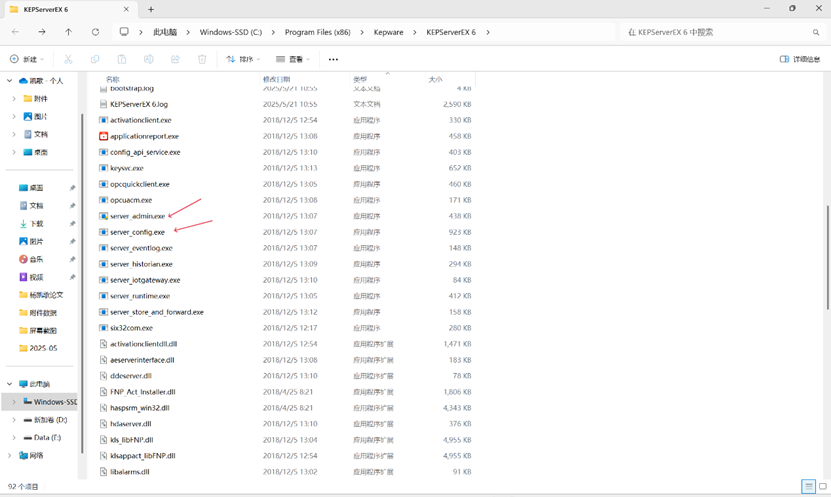Open the View dropdown
The image size is (831, 497).
click(x=293, y=59)
